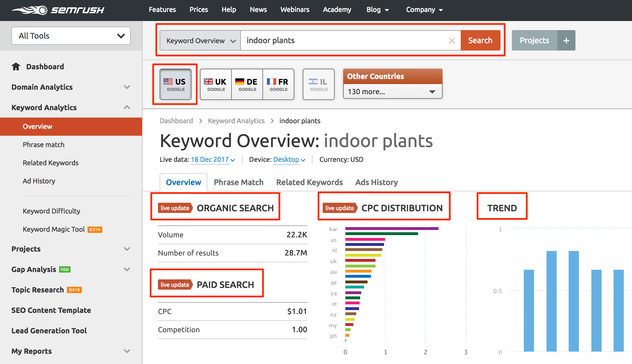Switch to the Related Keywords tab

(309, 182)
